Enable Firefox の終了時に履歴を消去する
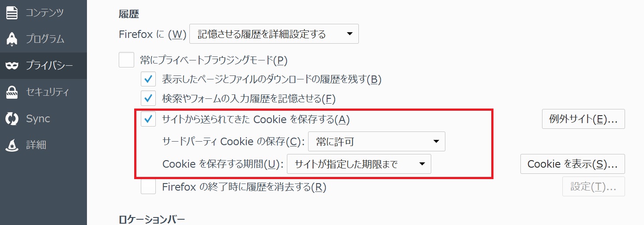 tap(148, 187)
